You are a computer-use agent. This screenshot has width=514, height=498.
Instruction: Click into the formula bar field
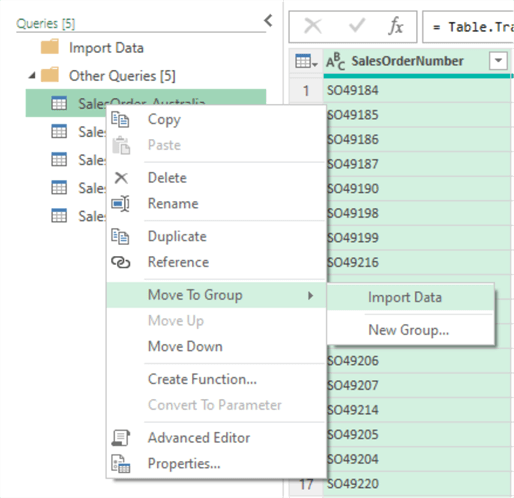tap(468, 27)
